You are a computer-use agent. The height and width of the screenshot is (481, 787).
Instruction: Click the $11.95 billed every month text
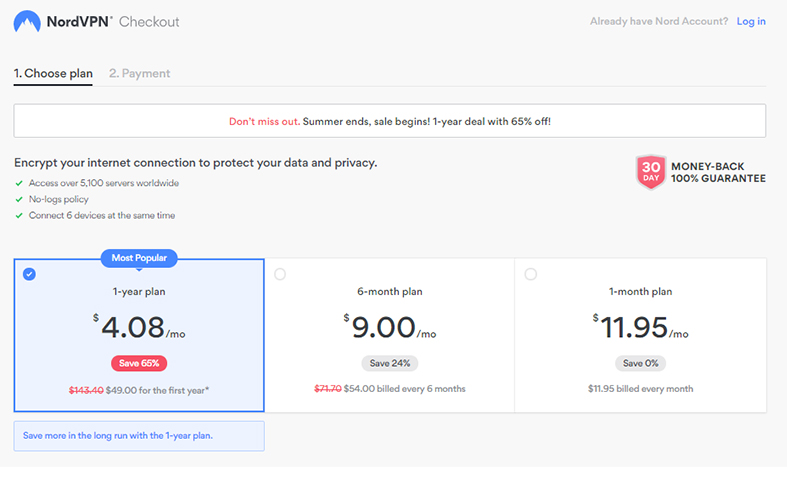click(x=640, y=389)
